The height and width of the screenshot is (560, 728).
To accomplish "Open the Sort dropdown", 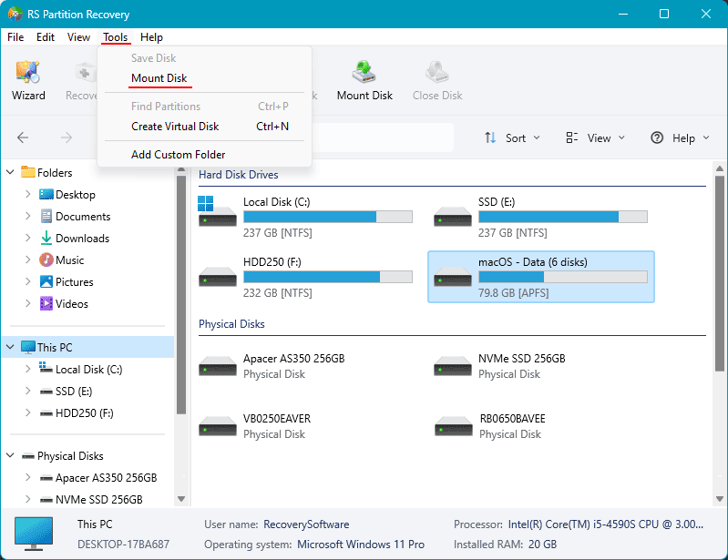I will 513,137.
